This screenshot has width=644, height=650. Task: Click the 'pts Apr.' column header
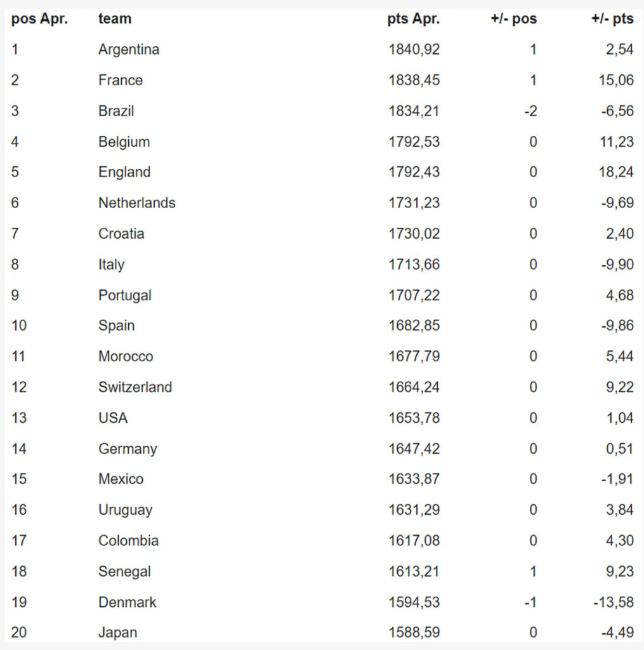(414, 19)
